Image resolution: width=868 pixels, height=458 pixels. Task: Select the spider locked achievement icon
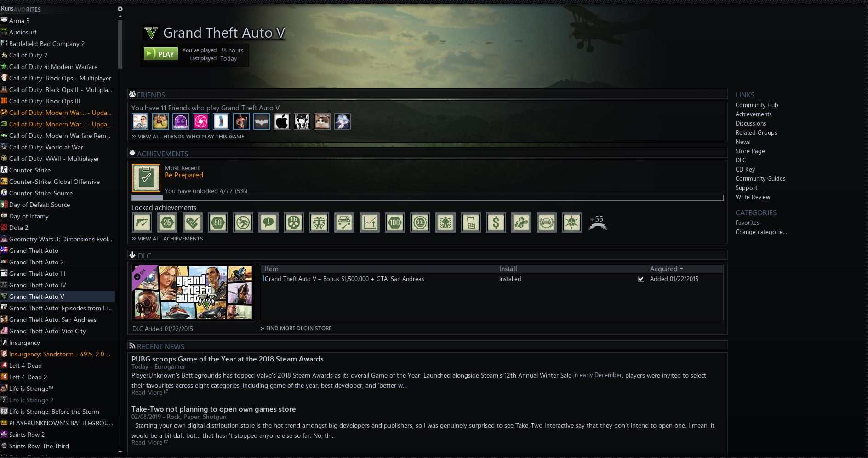[x=445, y=223]
